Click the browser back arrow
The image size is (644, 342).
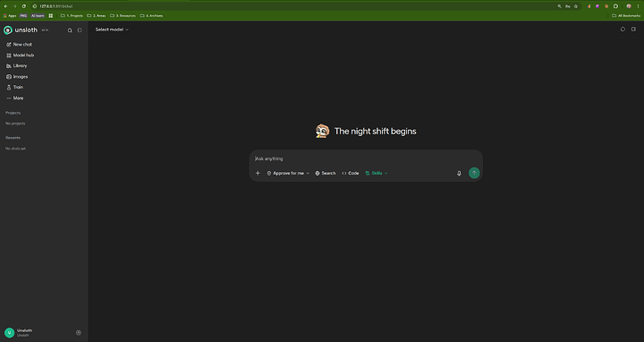[x=5, y=6]
